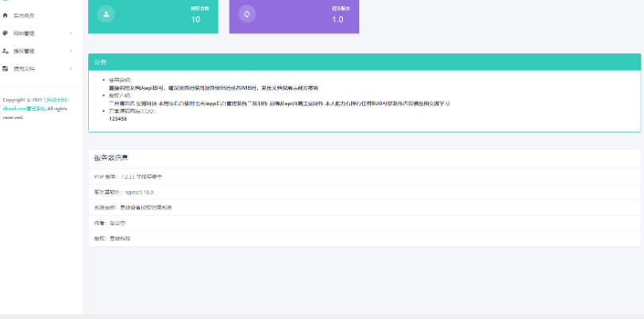The image size is (644, 319).
Task: Click the document icon in the sidebar
Action: click(x=6, y=68)
